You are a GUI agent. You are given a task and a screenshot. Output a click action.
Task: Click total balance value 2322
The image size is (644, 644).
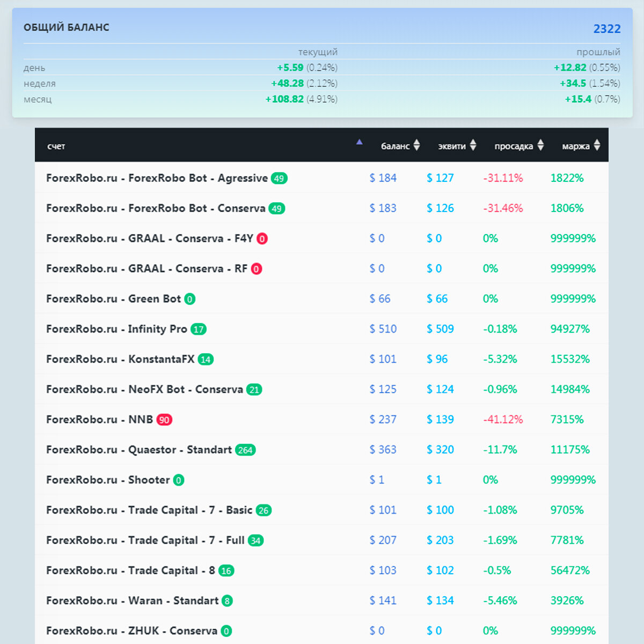pos(607,29)
